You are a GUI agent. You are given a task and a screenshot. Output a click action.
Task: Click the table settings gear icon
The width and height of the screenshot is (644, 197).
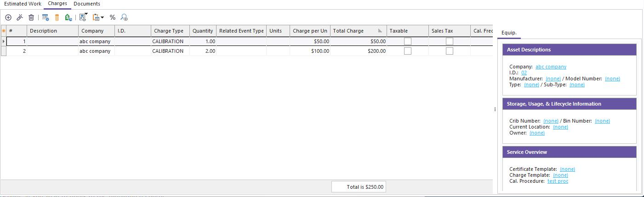pyautogui.click(x=46, y=17)
